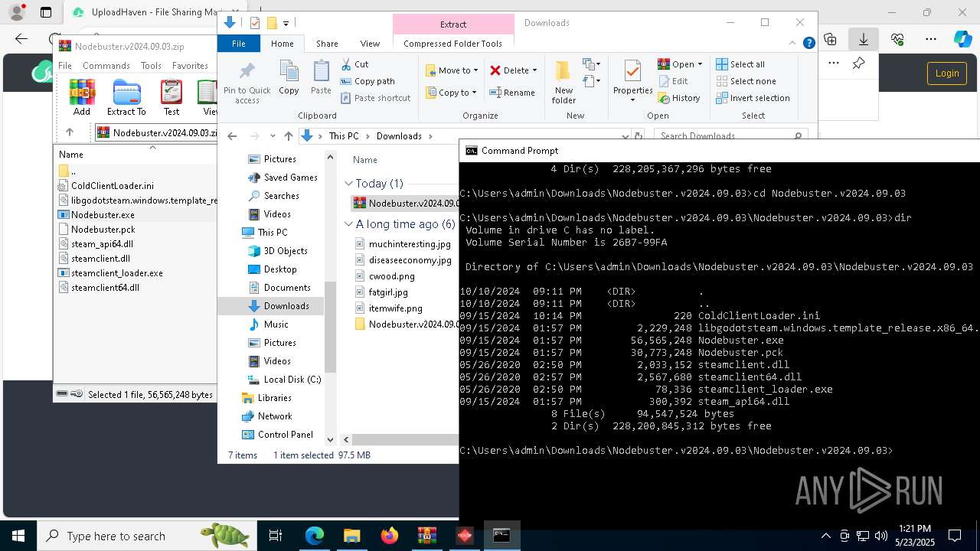Switch to the Share tab
Viewport: 980px width, 551px height.
(x=327, y=44)
